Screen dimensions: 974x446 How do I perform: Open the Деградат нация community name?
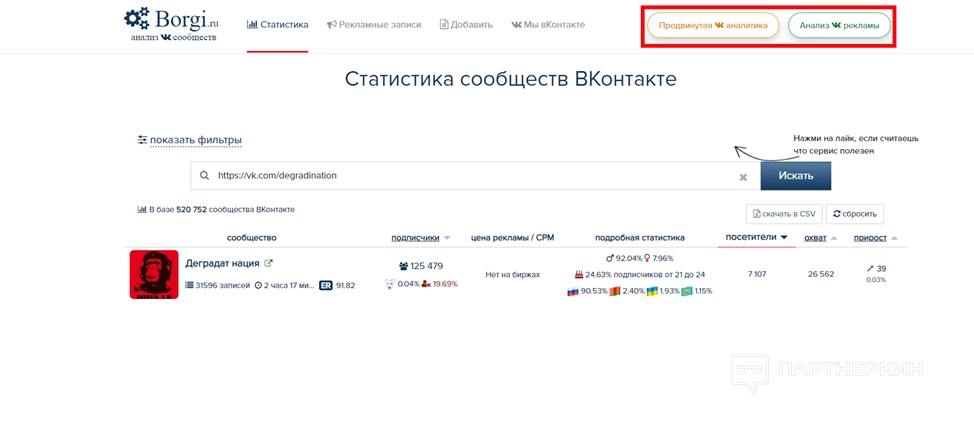tap(222, 263)
